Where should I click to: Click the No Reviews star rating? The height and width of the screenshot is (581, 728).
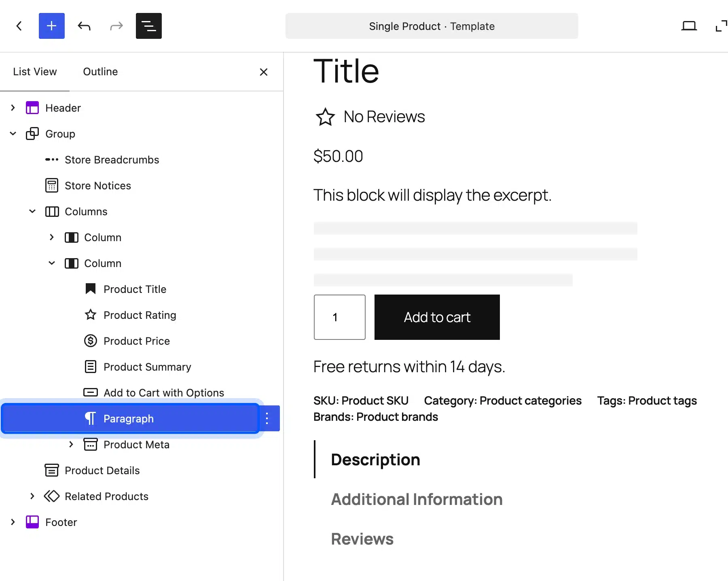click(370, 117)
